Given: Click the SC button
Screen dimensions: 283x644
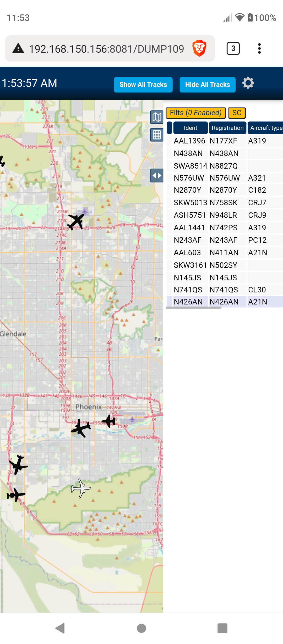Looking at the screenshot, I should pos(237,113).
